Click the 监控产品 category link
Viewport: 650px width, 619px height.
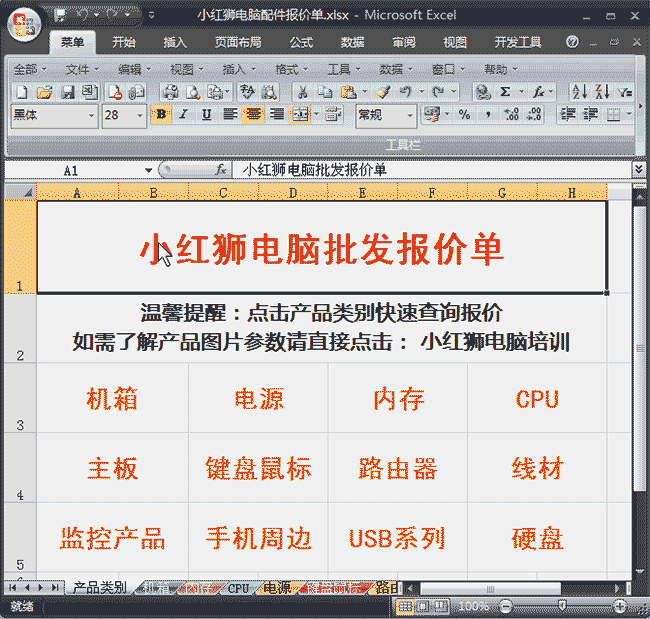coord(112,539)
